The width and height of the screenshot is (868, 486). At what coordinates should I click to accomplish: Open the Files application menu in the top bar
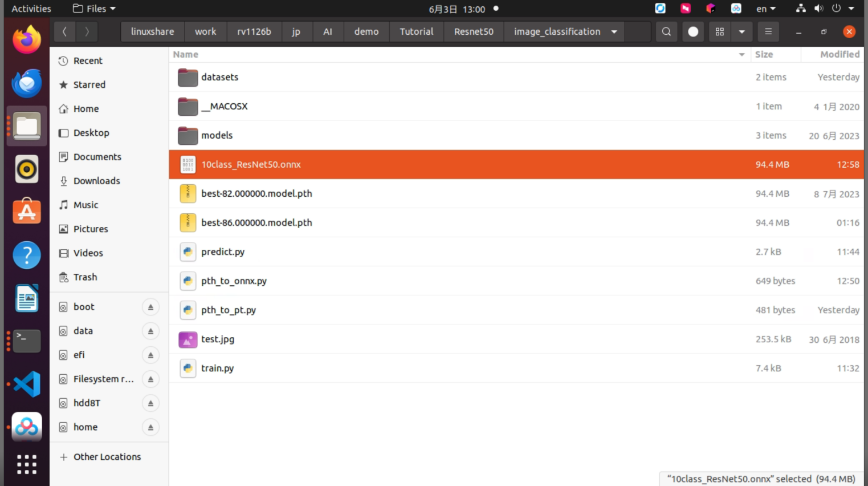95,9
